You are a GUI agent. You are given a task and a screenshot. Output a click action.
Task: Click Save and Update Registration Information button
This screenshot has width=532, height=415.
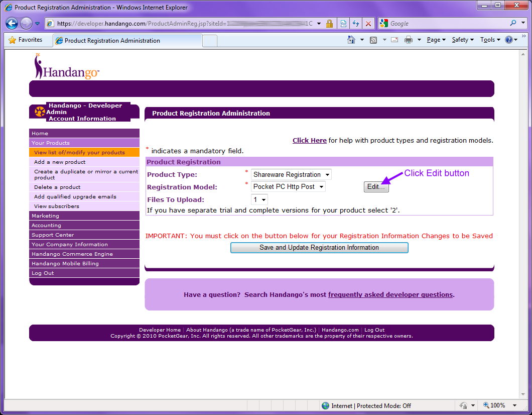pos(319,248)
